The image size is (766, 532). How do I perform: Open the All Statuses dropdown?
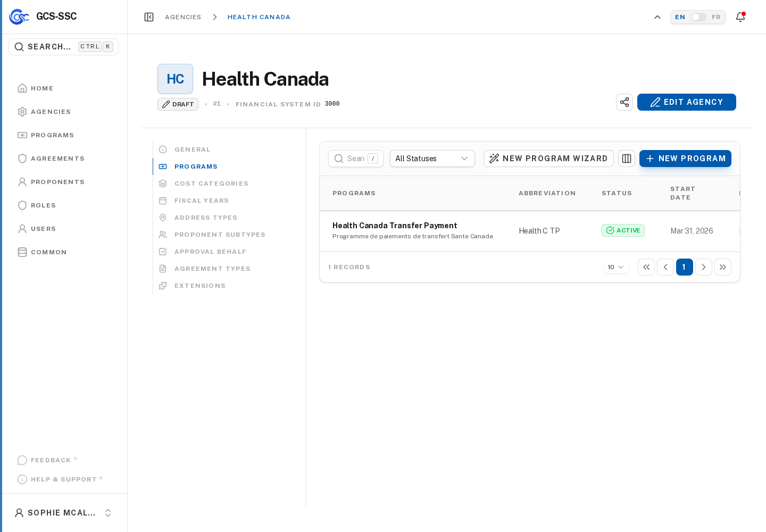tap(432, 159)
